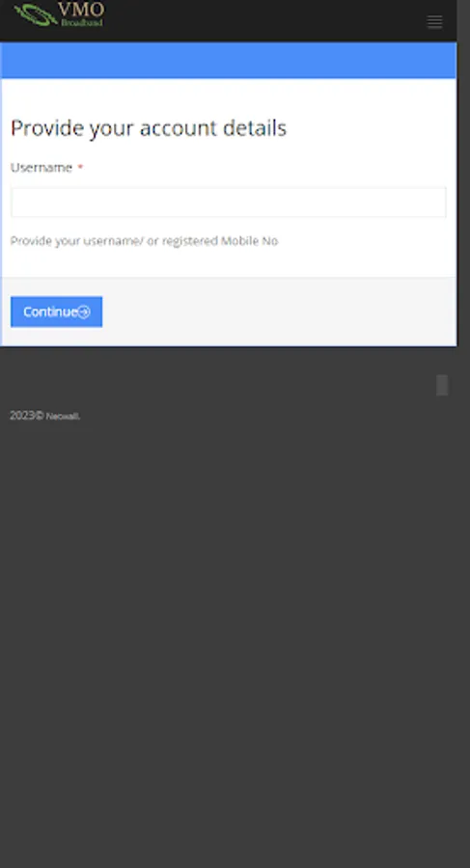
Task: Click the copyright symbol in the footer
Action: tap(40, 416)
